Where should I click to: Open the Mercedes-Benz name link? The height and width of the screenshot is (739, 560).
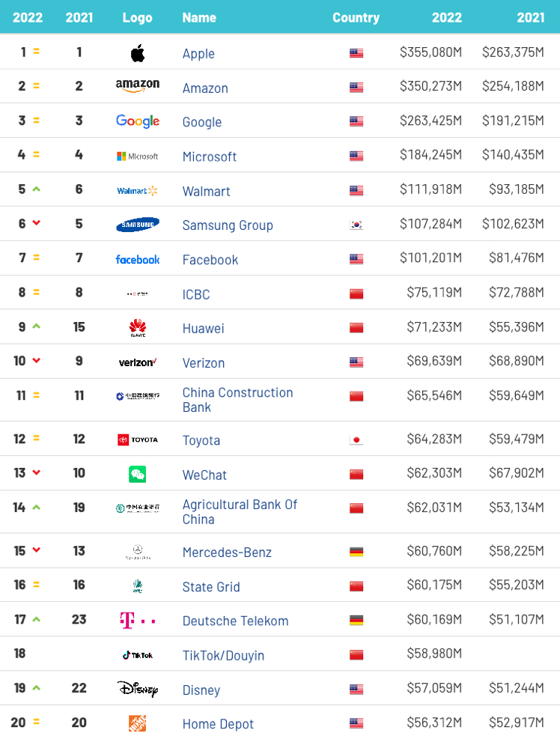[227, 553]
